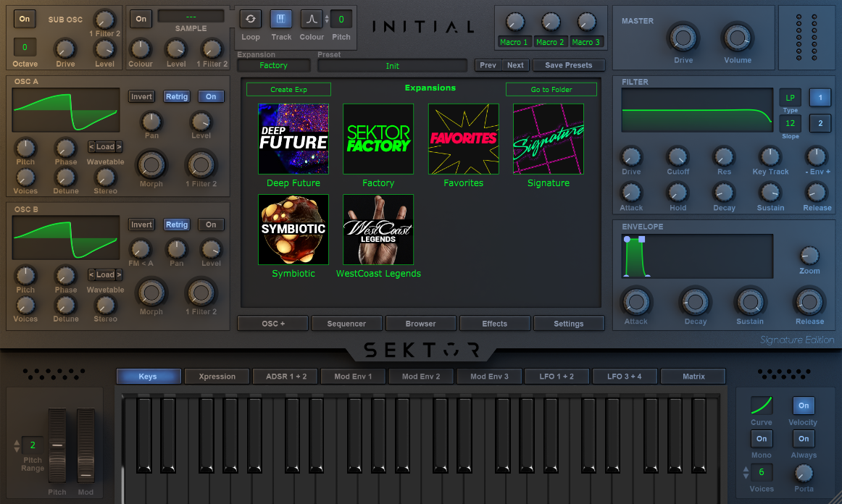Open the LFO 1 + 2 tab
The width and height of the screenshot is (842, 504).
[x=557, y=377]
